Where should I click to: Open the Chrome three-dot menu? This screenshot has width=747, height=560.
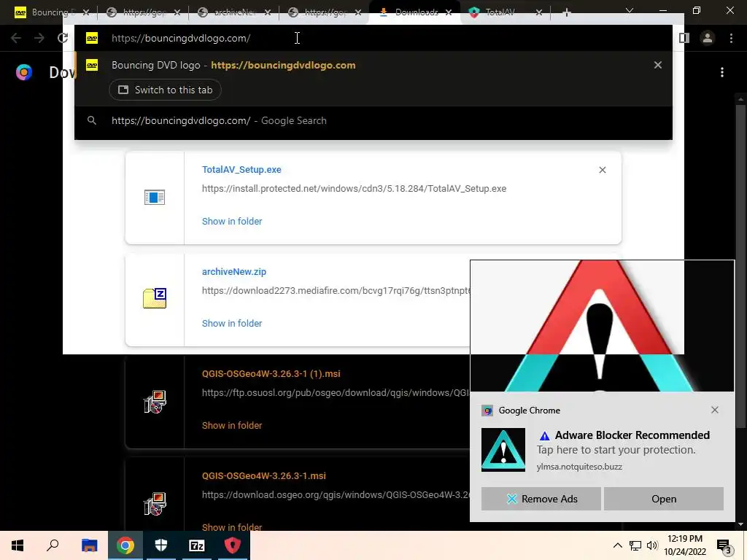coord(731,38)
